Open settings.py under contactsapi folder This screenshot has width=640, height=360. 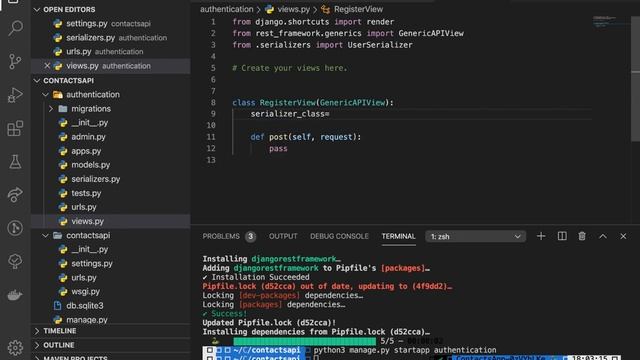(110, 264)
